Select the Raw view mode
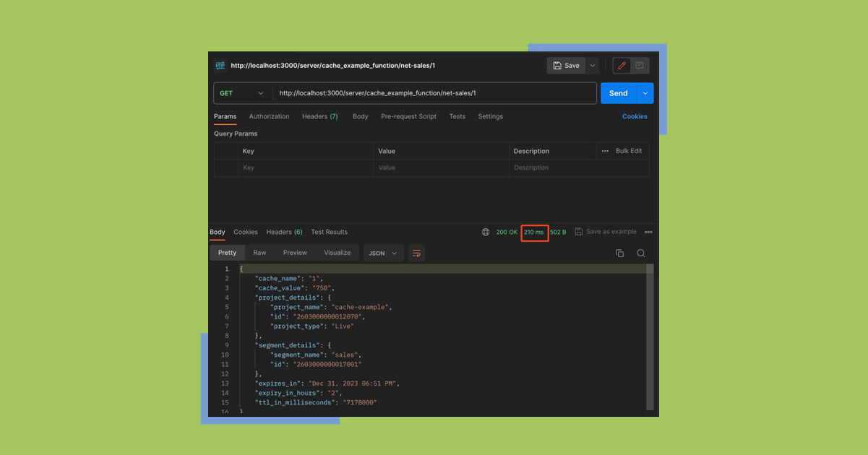The width and height of the screenshot is (868, 455). [x=259, y=253]
